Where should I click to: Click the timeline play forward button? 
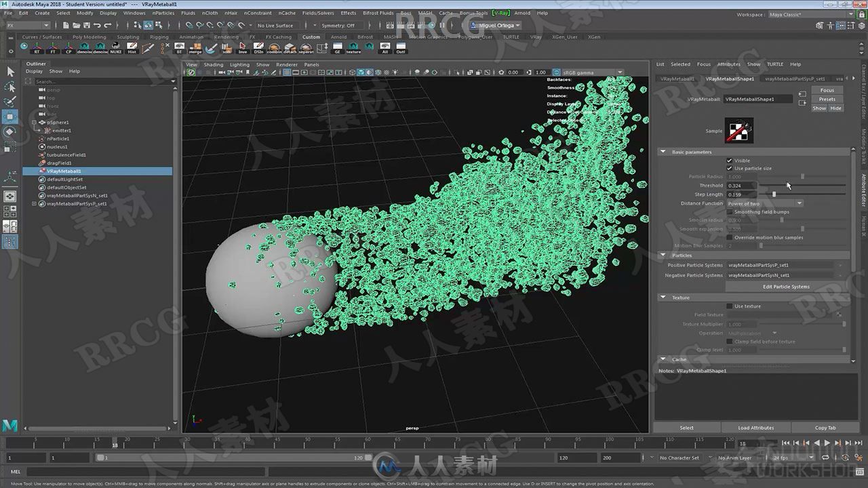pos(827,443)
